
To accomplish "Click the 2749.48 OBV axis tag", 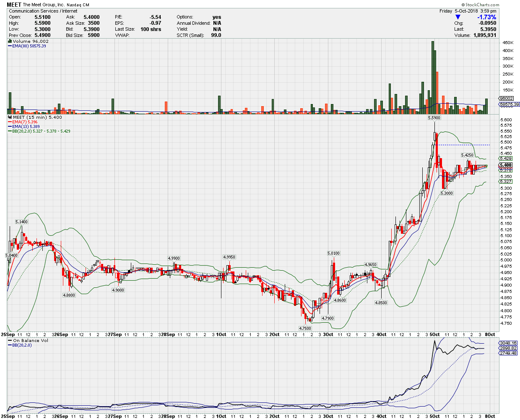I will click(x=508, y=353).
